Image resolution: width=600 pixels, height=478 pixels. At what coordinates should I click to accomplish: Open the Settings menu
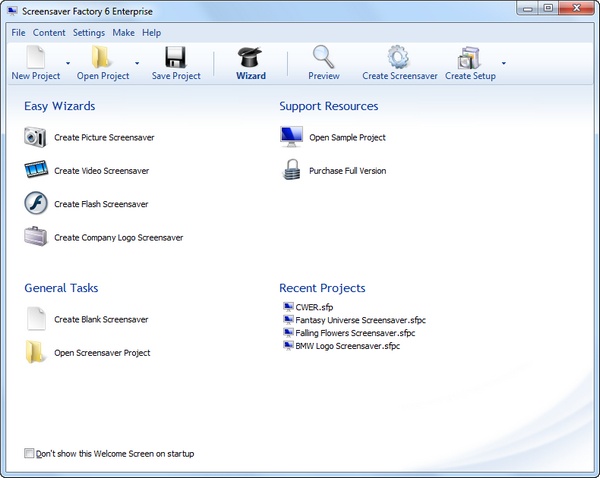(x=89, y=33)
